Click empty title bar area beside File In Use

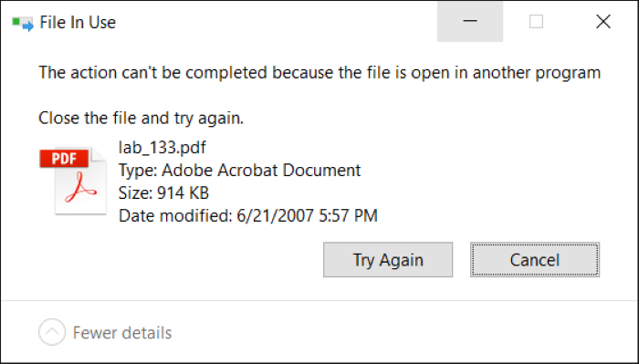[x=278, y=21]
